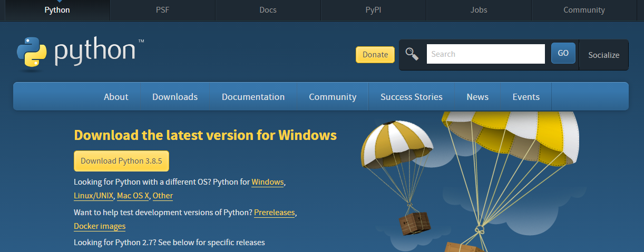Viewport: 644px width, 252px height.
Task: Click the magnifying glass search icon
Action: tap(412, 54)
